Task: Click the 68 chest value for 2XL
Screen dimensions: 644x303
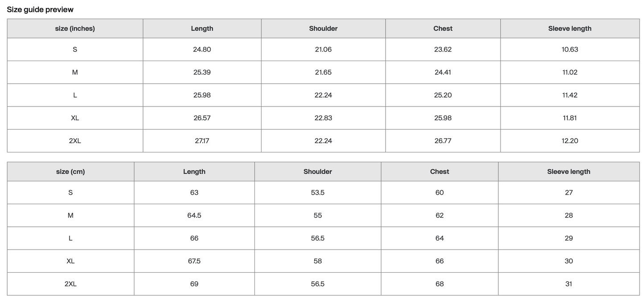Action: coord(440,284)
